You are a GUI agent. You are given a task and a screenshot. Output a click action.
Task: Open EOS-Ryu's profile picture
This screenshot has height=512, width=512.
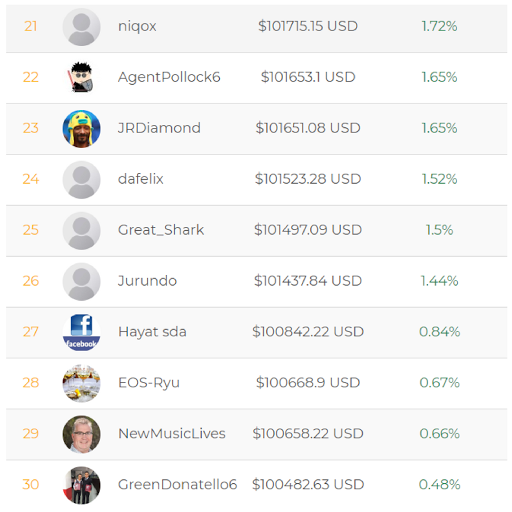tap(81, 383)
